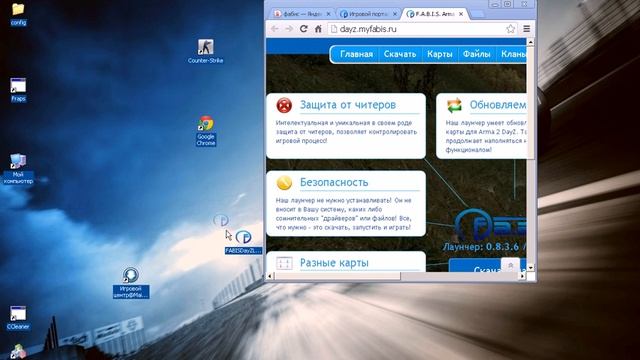Click the red anti-cheat shield icon
Viewport: 640px width, 360px height.
click(284, 105)
